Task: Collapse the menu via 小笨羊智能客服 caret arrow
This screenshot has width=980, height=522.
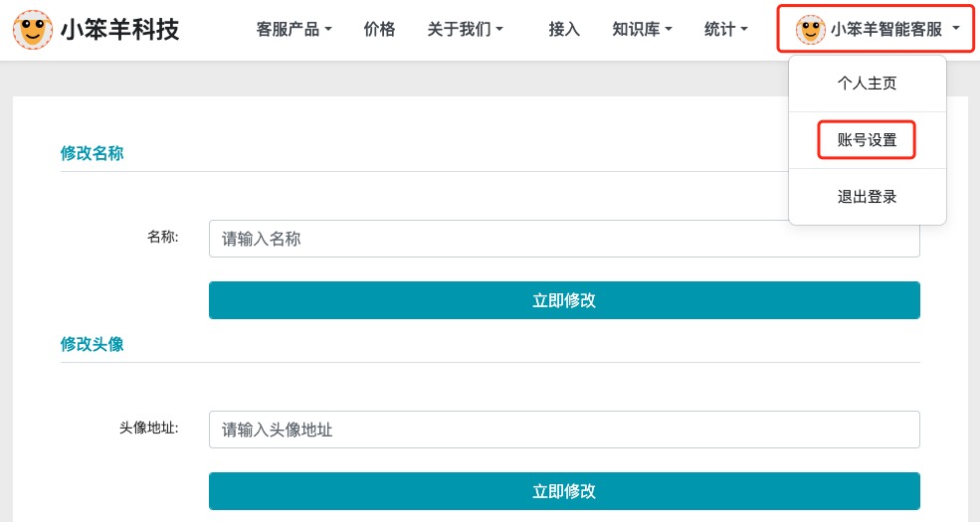Action: point(955,29)
